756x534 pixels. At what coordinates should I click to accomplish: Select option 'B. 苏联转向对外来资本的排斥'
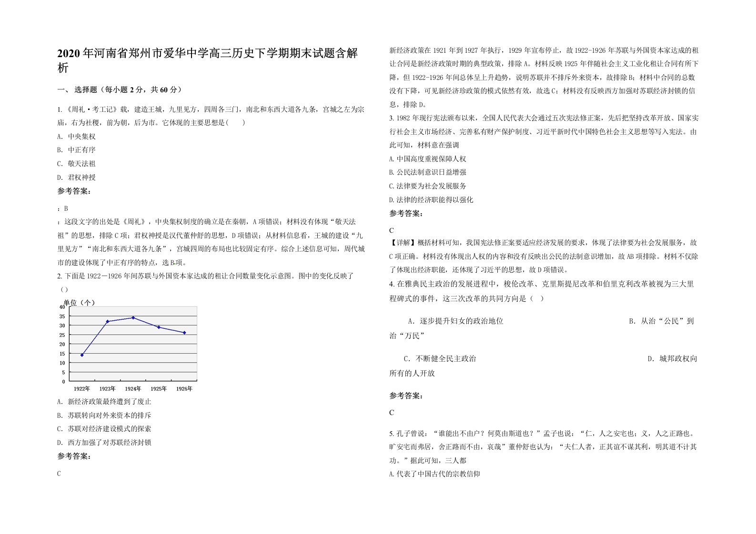[104, 415]
